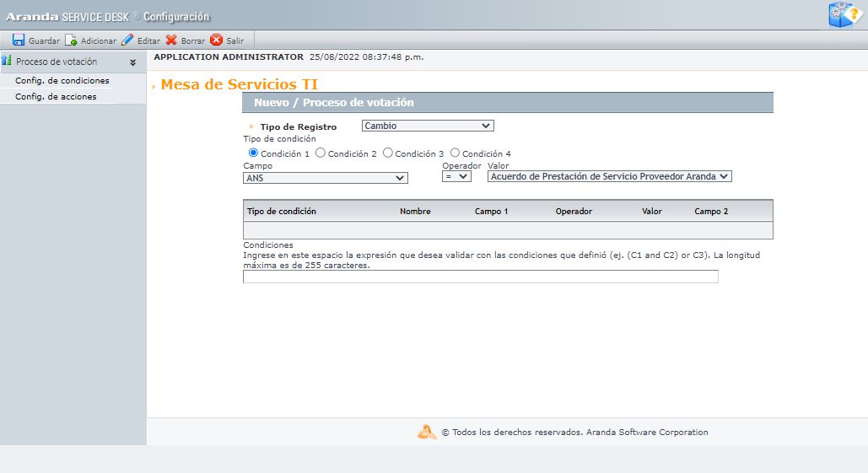
Task: Click the Proceso de votación sidebar header
Action: coord(73,62)
